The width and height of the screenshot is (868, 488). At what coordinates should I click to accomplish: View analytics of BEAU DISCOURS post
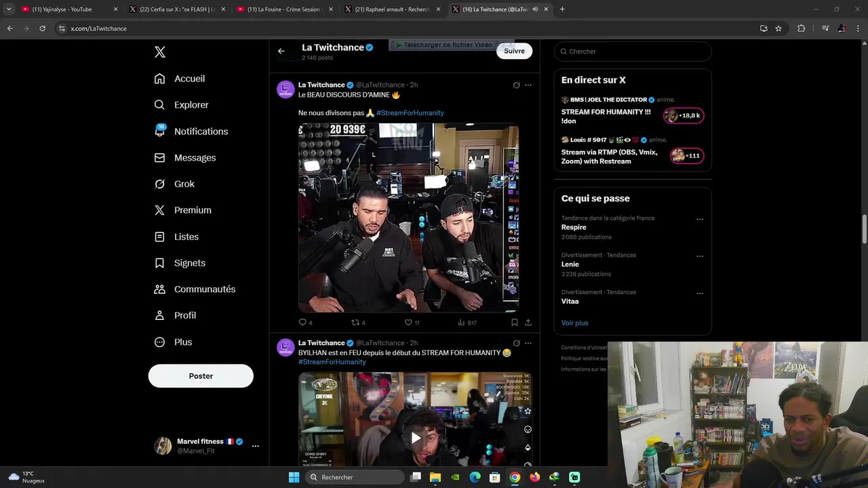[467, 323]
